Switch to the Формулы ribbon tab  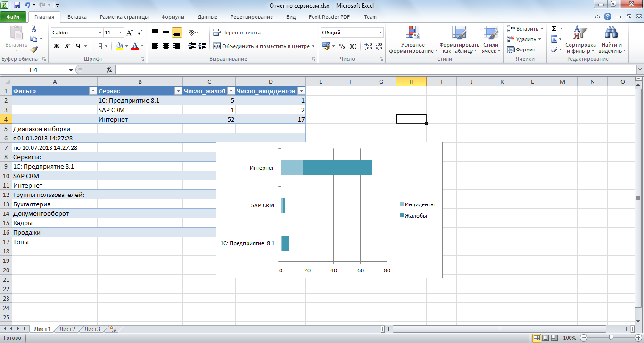pos(173,17)
